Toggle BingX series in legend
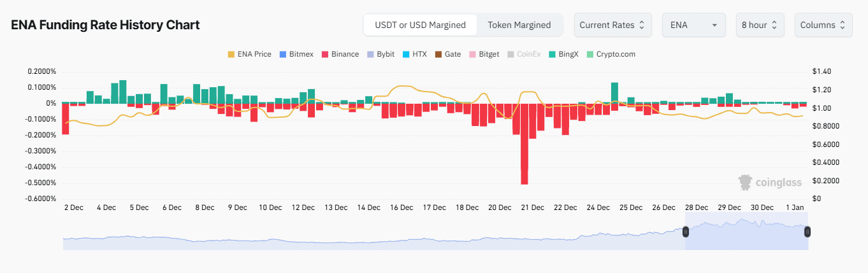The height and width of the screenshot is (273, 868). tap(563, 54)
